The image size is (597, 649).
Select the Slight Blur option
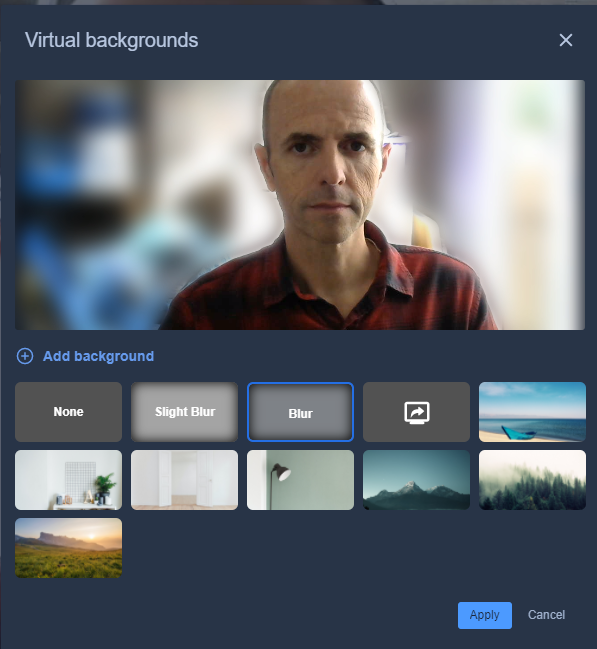(x=184, y=412)
